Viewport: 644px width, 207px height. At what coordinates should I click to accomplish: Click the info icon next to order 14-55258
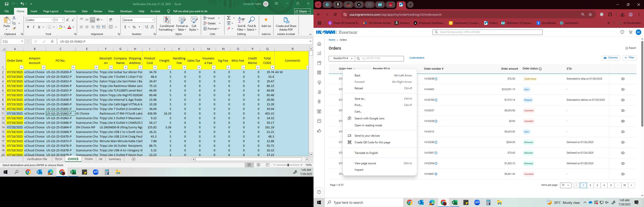point(436,79)
